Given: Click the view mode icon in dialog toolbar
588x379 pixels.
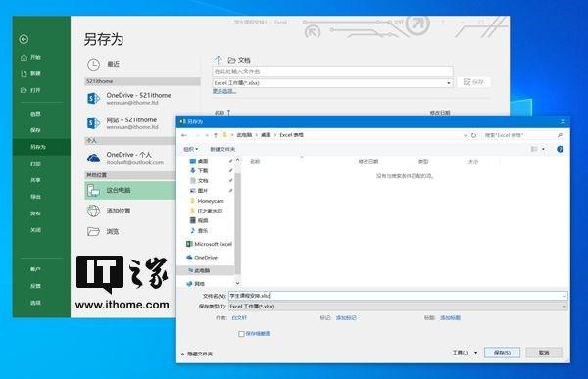Looking at the screenshot, I should point(534,149).
